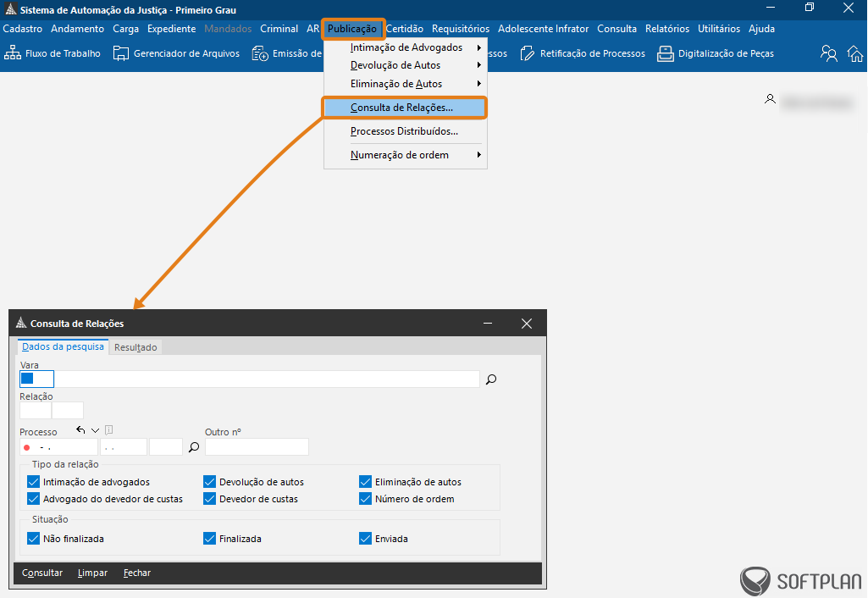This screenshot has width=868, height=598.
Task: Minimize the Consulta de Relações dialog
Action: tap(488, 324)
